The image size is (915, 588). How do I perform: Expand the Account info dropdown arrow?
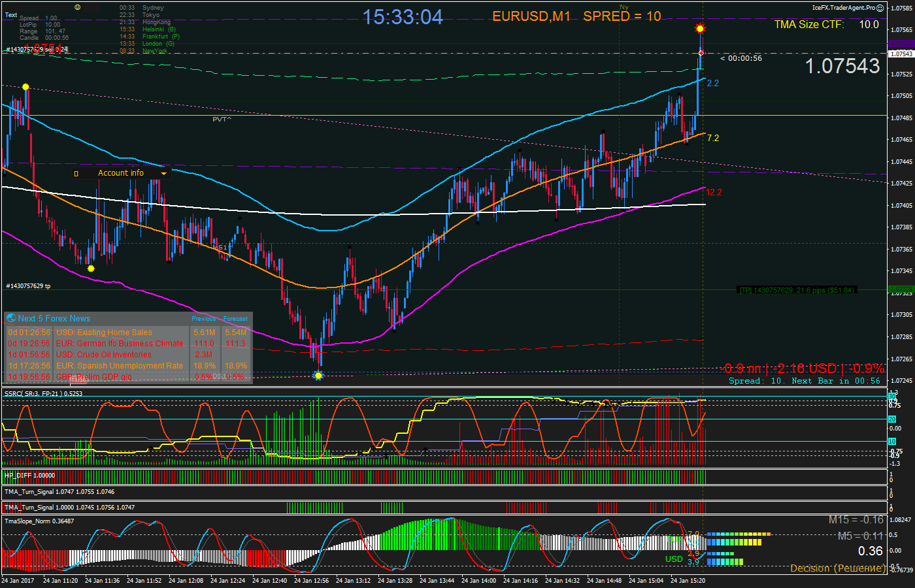tap(163, 174)
